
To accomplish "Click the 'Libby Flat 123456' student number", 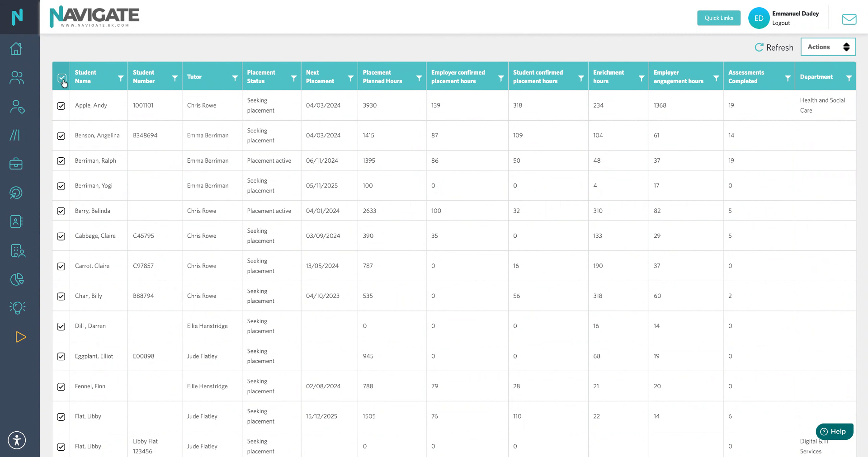I will pyautogui.click(x=145, y=446).
